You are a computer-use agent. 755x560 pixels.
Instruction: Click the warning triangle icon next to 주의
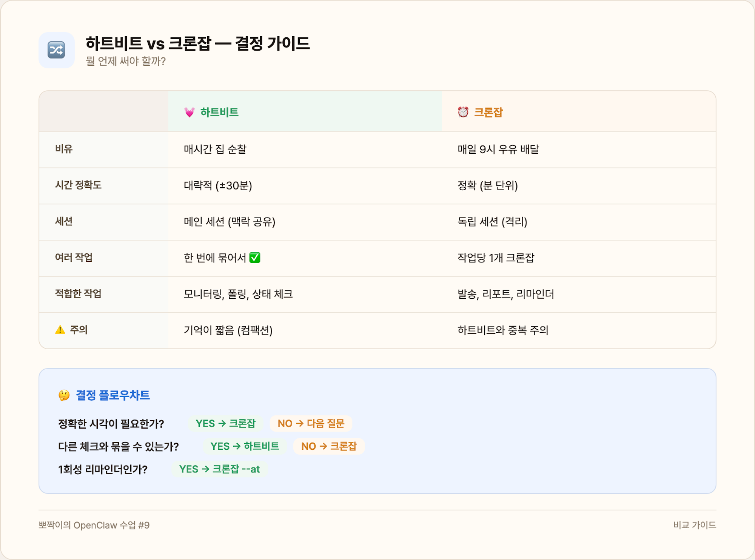[60, 330]
